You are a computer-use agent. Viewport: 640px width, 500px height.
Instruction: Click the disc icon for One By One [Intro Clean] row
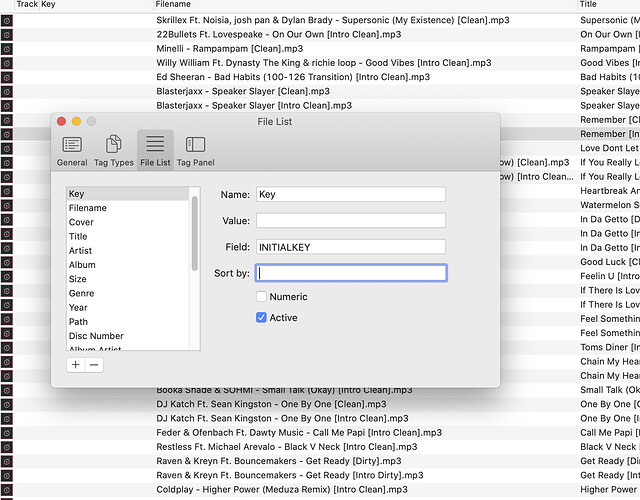coord(7,419)
